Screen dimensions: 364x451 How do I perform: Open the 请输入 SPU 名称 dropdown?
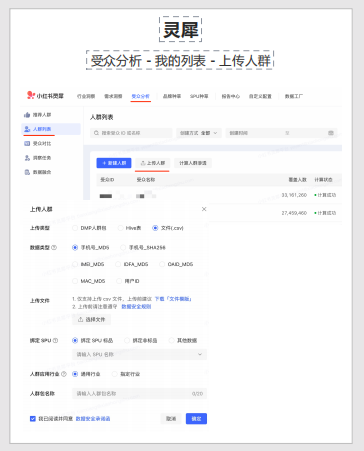point(139,354)
